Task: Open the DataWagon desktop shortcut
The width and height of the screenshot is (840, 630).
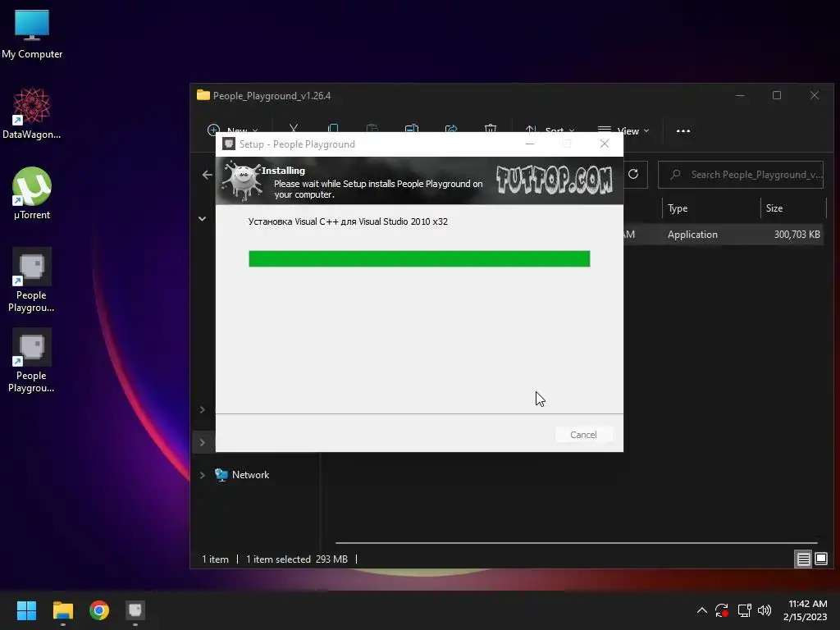Action: (32, 113)
